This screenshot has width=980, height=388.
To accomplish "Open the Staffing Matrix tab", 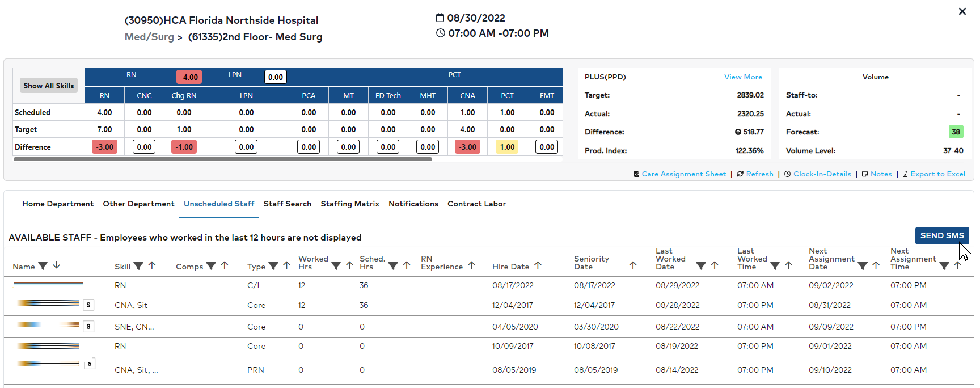I will [x=350, y=204].
